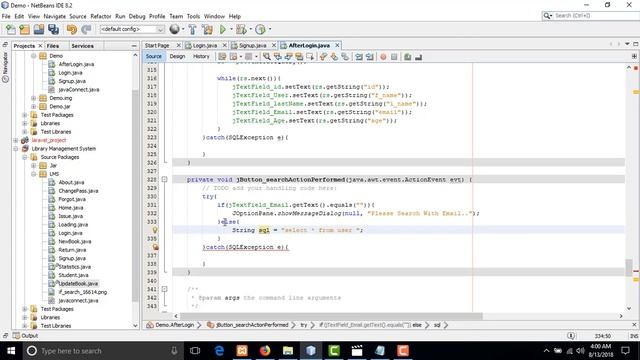Open the Refactor menu
The height and width of the screenshot is (360, 640).
100,16
